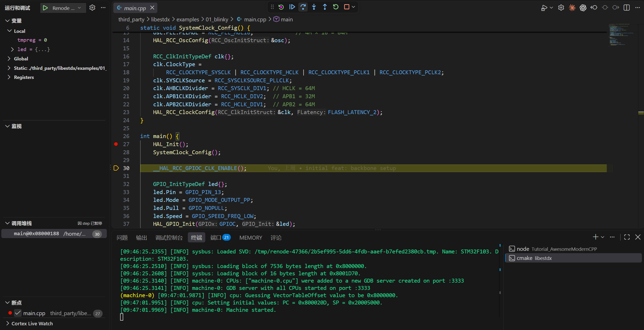This screenshot has height=330, width=644.
Task: Close the main.cpp editor tab
Action: point(152,8)
